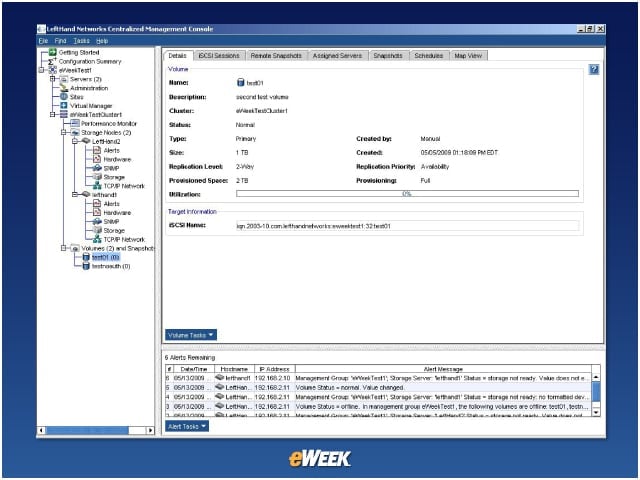This screenshot has height=480, width=640.
Task: Click the Storage Nodes (2) icon
Action: click(x=75, y=133)
